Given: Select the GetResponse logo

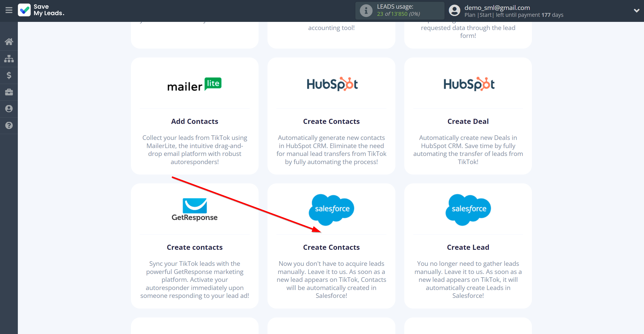Looking at the screenshot, I should [x=195, y=210].
